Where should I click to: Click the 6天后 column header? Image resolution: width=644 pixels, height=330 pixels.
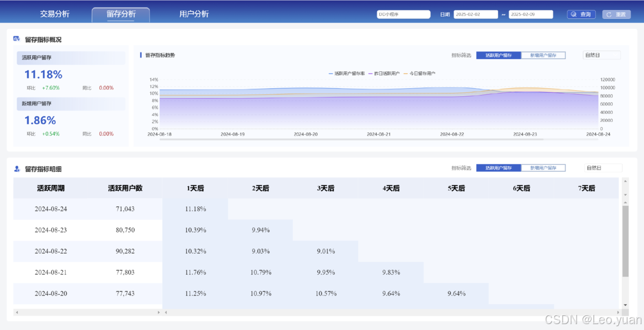pos(522,188)
